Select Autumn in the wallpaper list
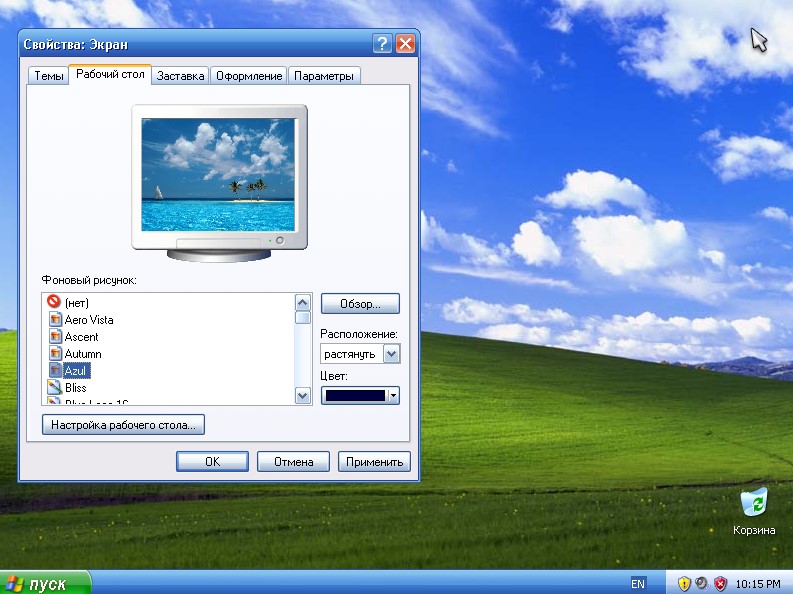Screen dimensions: 793x594 pos(83,354)
